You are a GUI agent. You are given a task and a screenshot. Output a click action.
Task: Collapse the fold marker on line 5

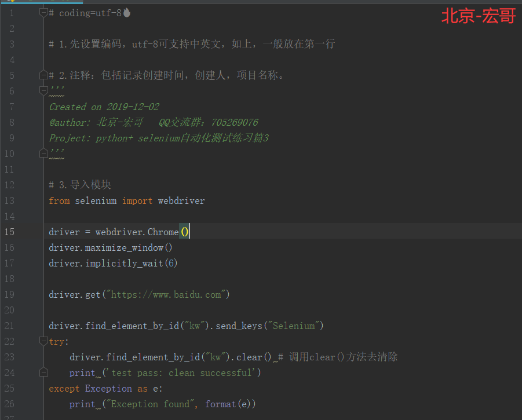pos(43,75)
